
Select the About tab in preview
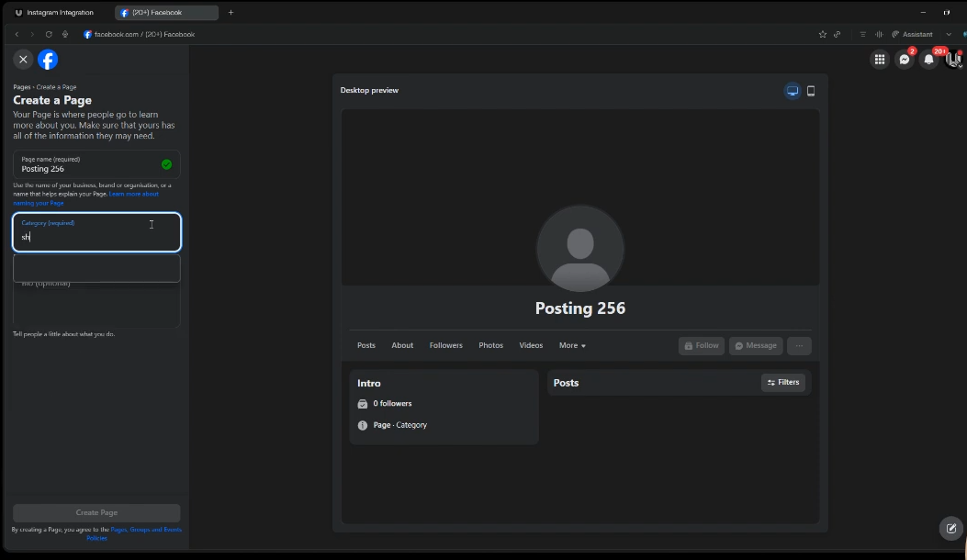(402, 345)
